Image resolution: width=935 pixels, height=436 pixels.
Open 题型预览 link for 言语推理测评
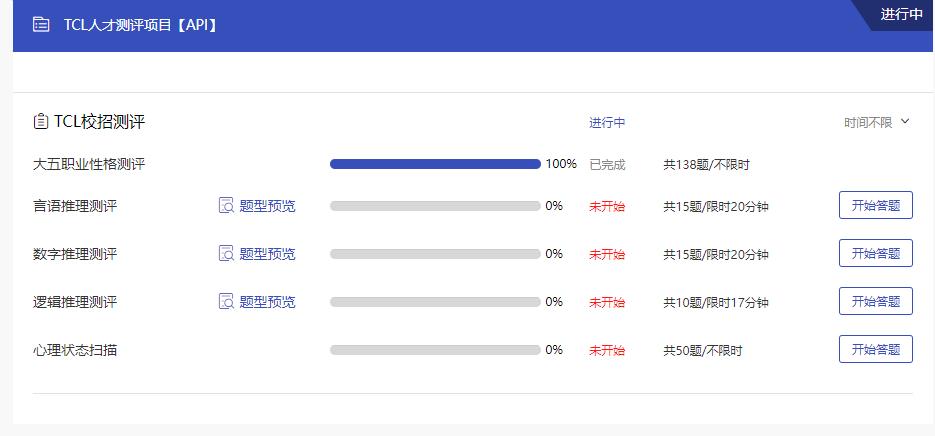pos(267,206)
